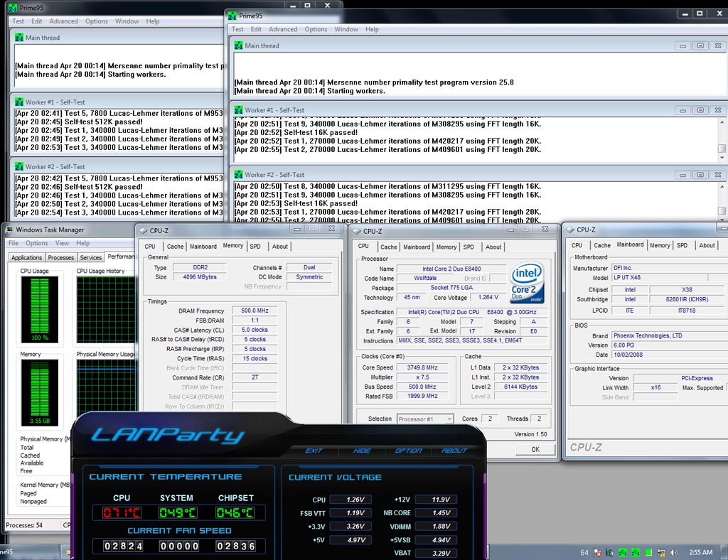Screen dimensions: 728x560
Task: Open the network tray icon with warning sign
Action: (x=661, y=553)
